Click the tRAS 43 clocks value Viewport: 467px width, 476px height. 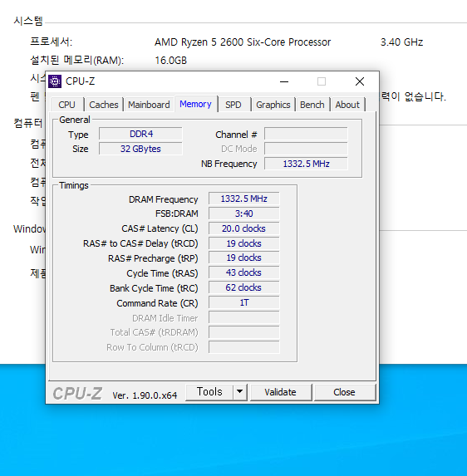tap(243, 272)
